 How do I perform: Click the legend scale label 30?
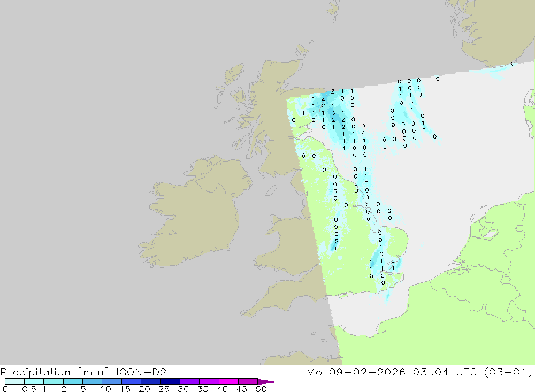point(184,389)
